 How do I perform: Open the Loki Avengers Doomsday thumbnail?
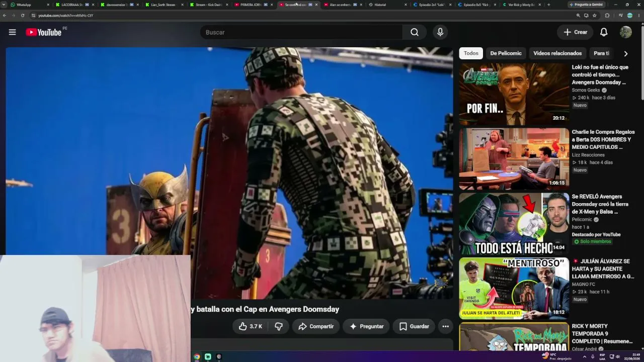(x=514, y=94)
